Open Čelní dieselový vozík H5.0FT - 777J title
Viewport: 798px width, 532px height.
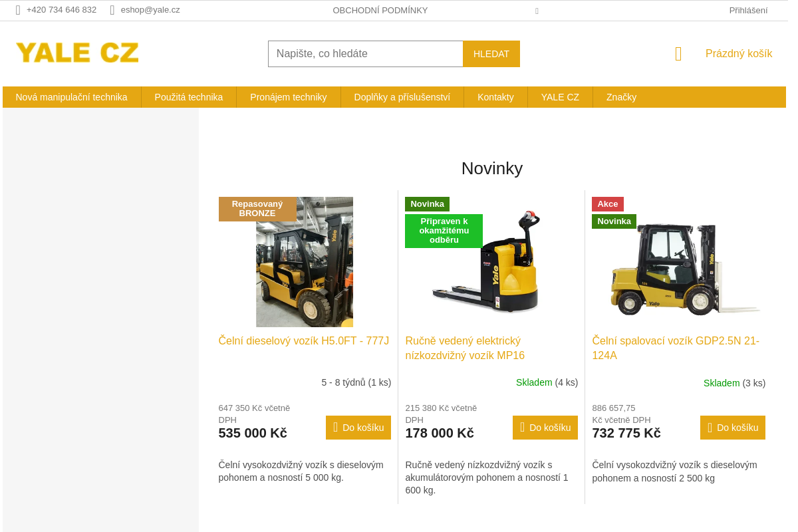coord(304,341)
